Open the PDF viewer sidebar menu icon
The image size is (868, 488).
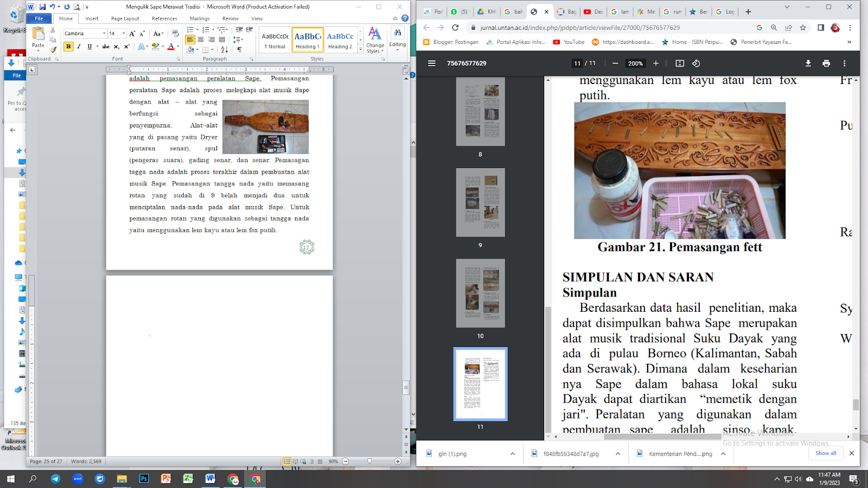click(x=432, y=63)
